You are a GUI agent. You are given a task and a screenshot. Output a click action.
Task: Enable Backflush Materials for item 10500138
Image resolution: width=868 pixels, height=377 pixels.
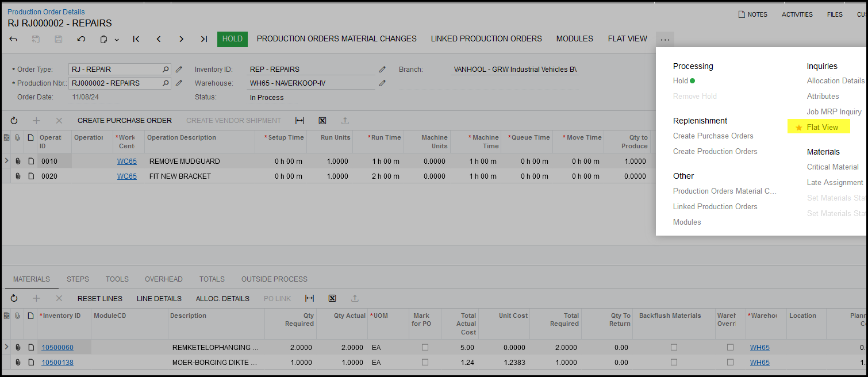tap(674, 363)
